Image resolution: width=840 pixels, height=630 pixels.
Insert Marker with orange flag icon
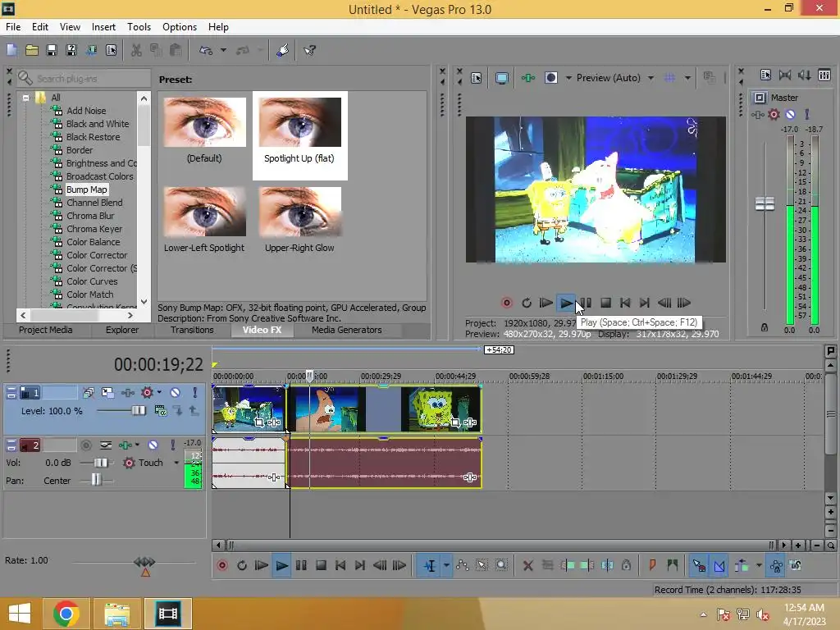[x=652, y=565]
